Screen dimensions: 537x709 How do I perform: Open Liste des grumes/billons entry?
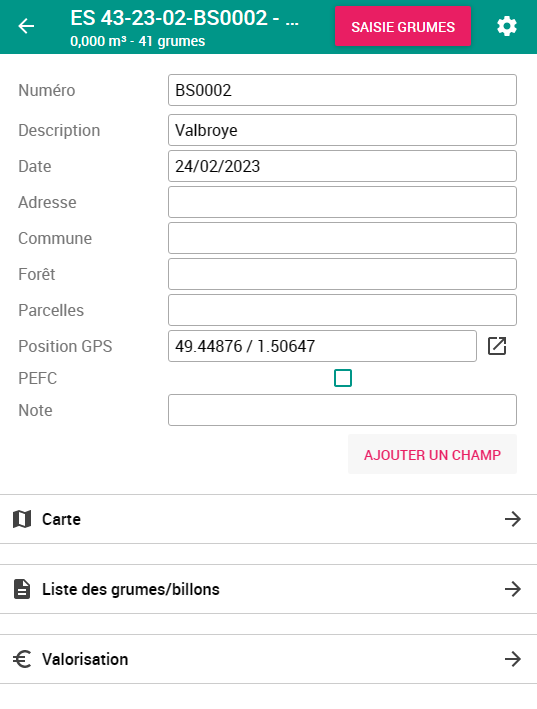[x=268, y=589]
